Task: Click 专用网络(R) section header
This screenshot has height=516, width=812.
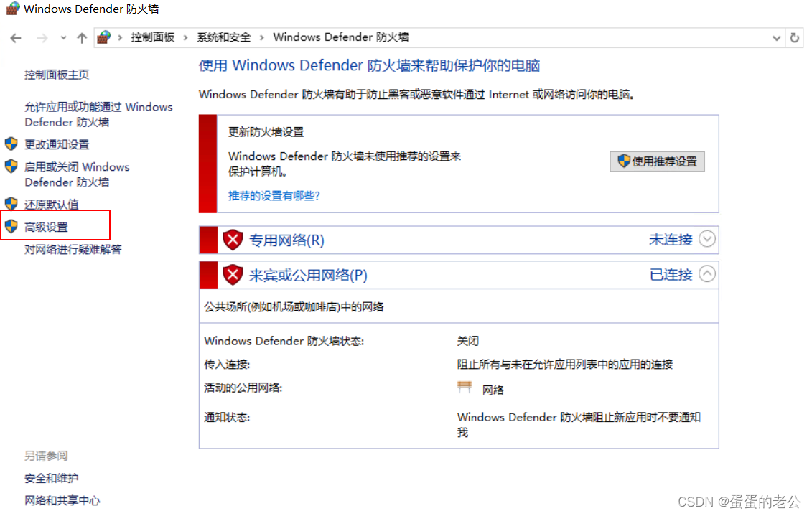Action: point(286,240)
